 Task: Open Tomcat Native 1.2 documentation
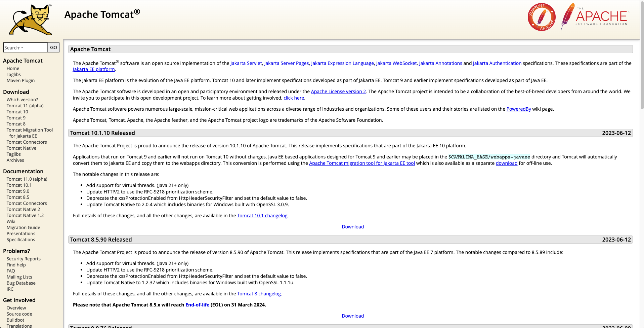coord(25,215)
